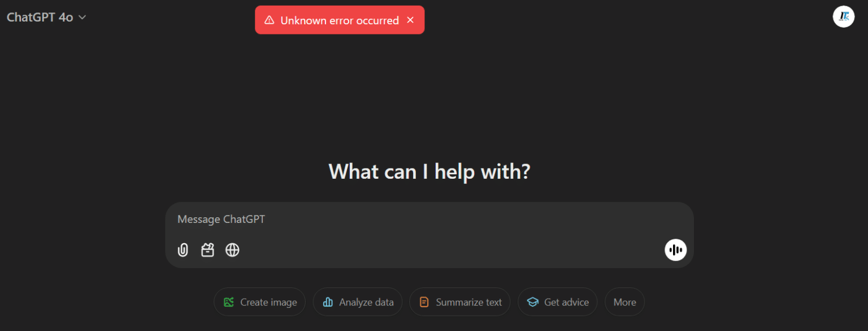Viewport: 868px width, 331px height.
Task: Click the Summarize text pill
Action: coord(459,302)
